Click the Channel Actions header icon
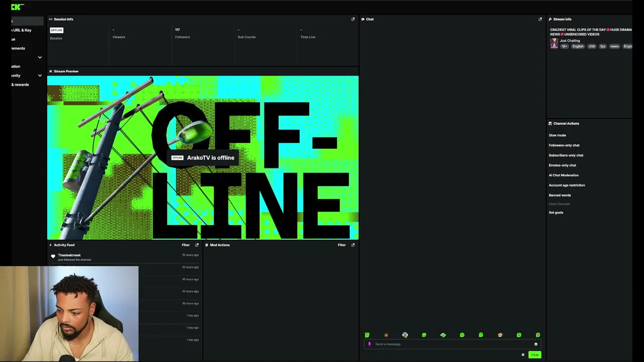The image size is (644, 362). click(x=550, y=123)
